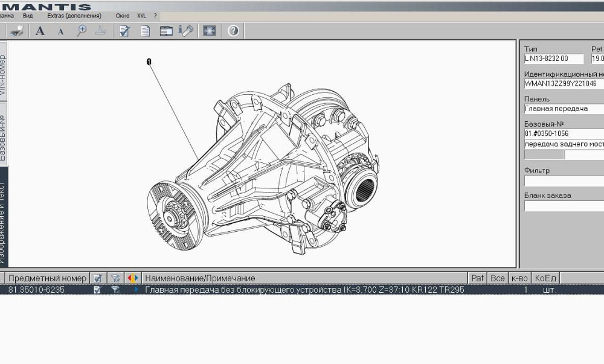This screenshot has height=364, width=604.
Task: Click the order checkmark column header
Action: pyautogui.click(x=97, y=278)
